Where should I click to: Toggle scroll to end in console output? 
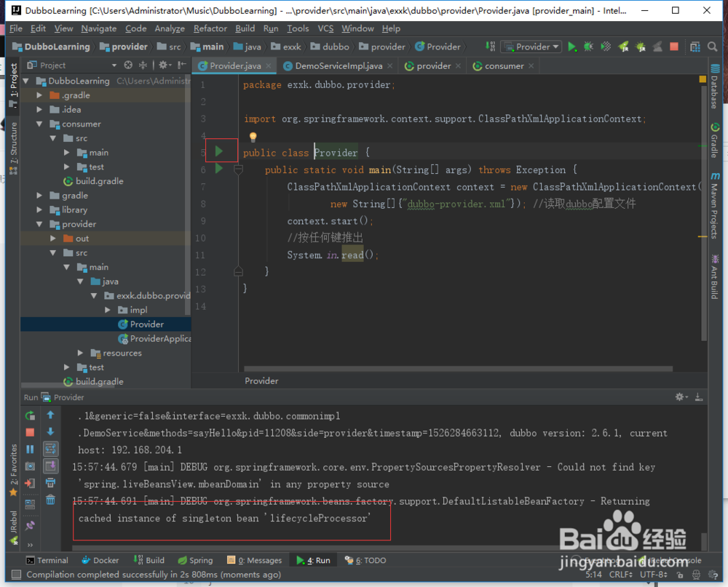pyautogui.click(x=51, y=466)
